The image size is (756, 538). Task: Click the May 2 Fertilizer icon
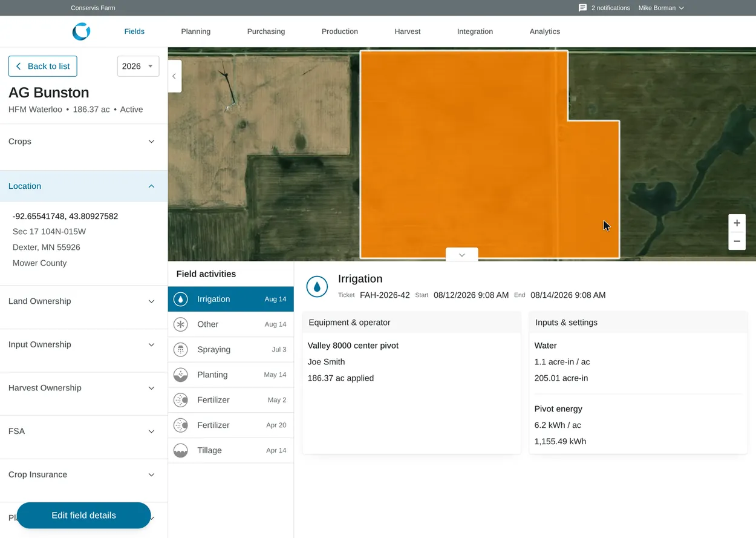pyautogui.click(x=181, y=400)
